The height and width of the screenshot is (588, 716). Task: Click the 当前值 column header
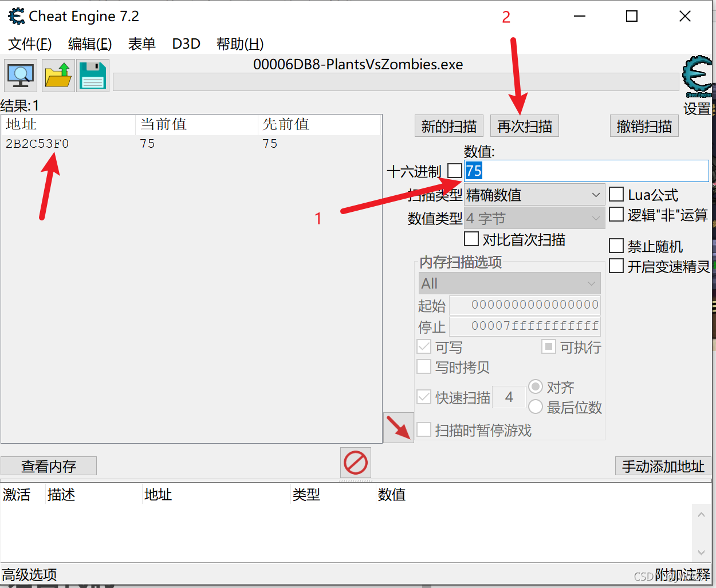(x=196, y=124)
